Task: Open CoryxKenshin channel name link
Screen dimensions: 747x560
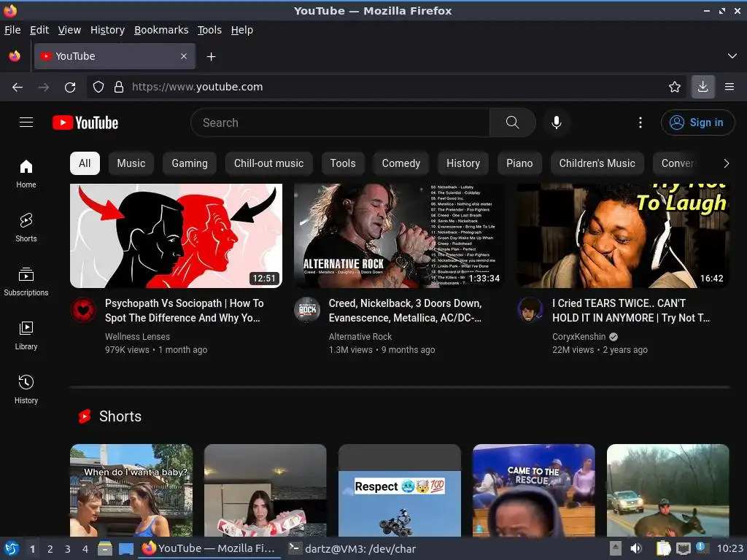Action: click(x=578, y=337)
